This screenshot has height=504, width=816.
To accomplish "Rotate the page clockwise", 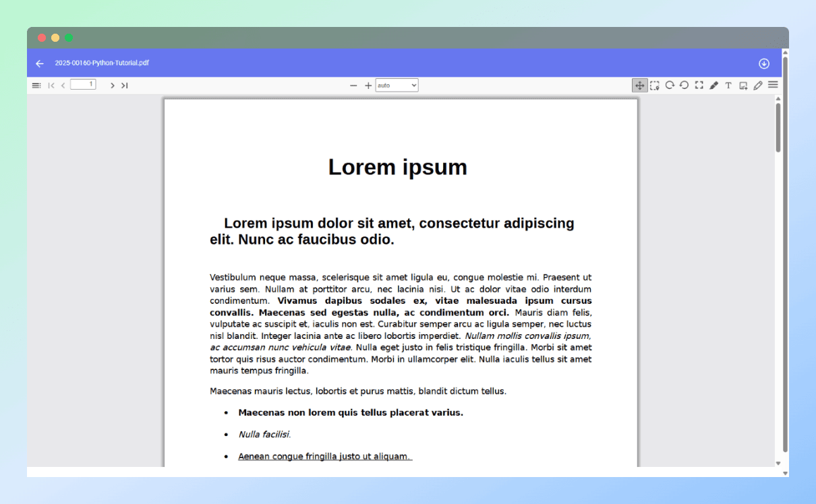I will click(670, 85).
